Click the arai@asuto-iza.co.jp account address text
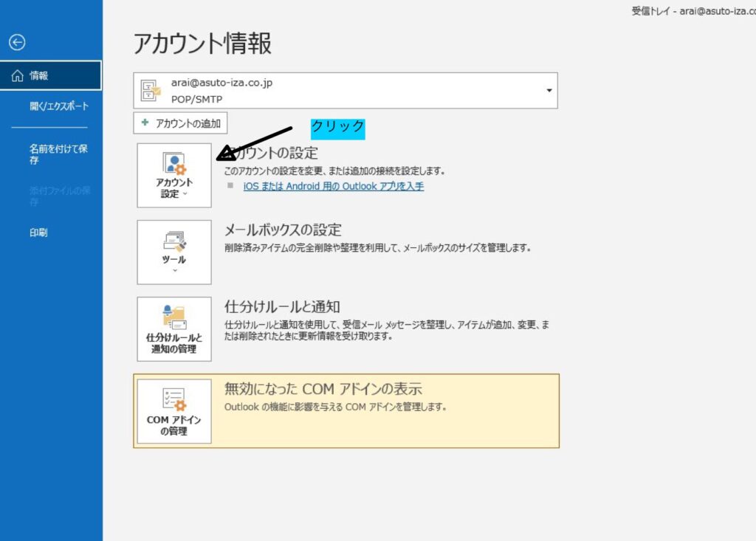The image size is (756, 541). click(221, 83)
